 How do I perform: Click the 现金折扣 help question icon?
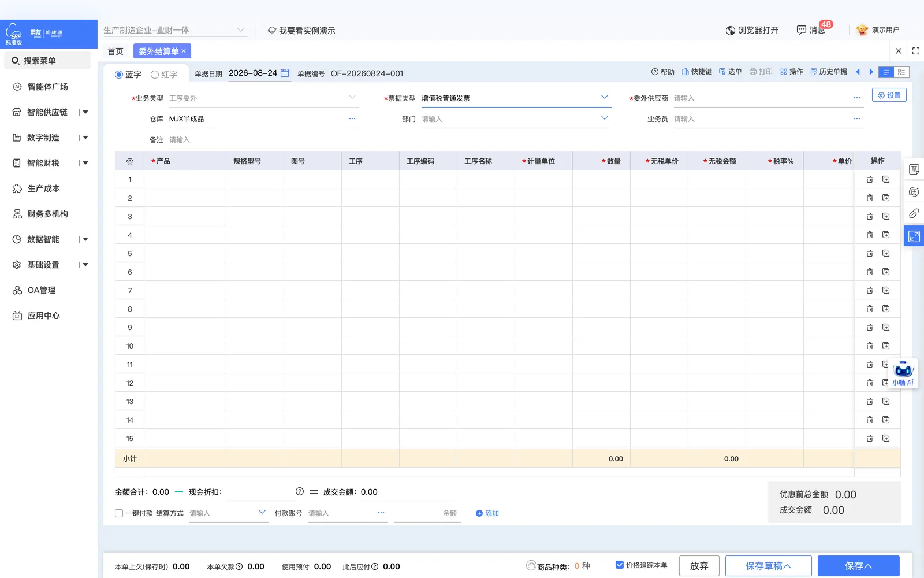(x=300, y=491)
